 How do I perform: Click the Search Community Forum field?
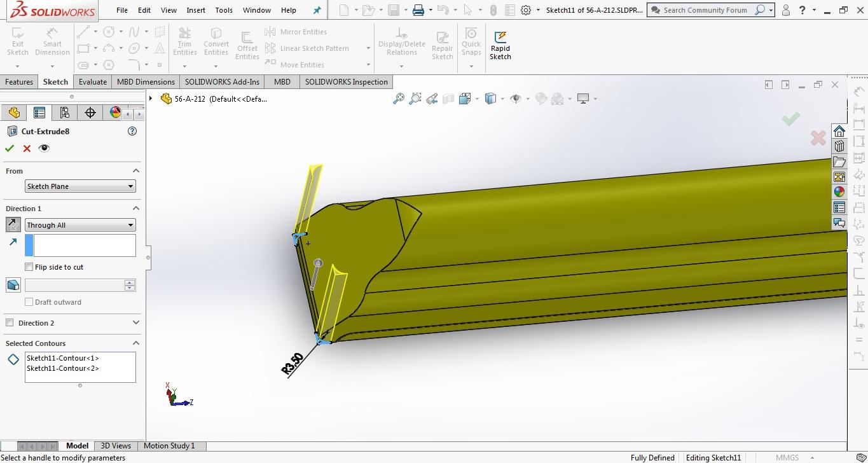(x=706, y=10)
